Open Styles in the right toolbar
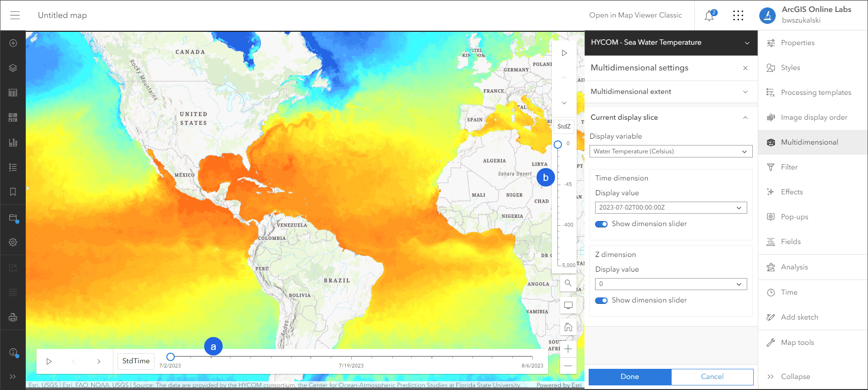Image resolution: width=868 pixels, height=390 pixels. click(813, 68)
